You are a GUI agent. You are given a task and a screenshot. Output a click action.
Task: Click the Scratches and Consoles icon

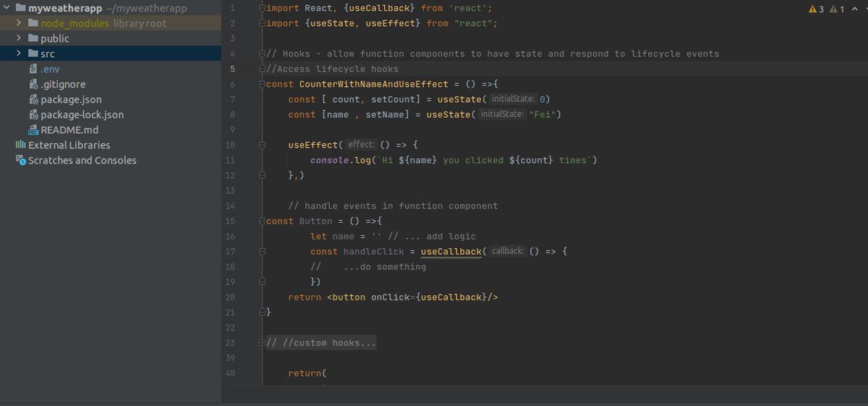click(21, 160)
